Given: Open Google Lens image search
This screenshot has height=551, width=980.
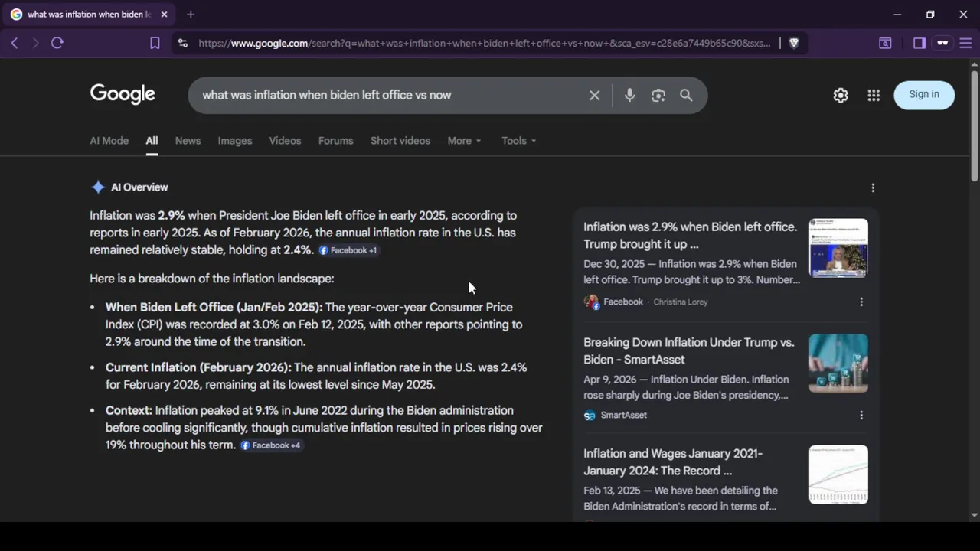Looking at the screenshot, I should coord(658,95).
